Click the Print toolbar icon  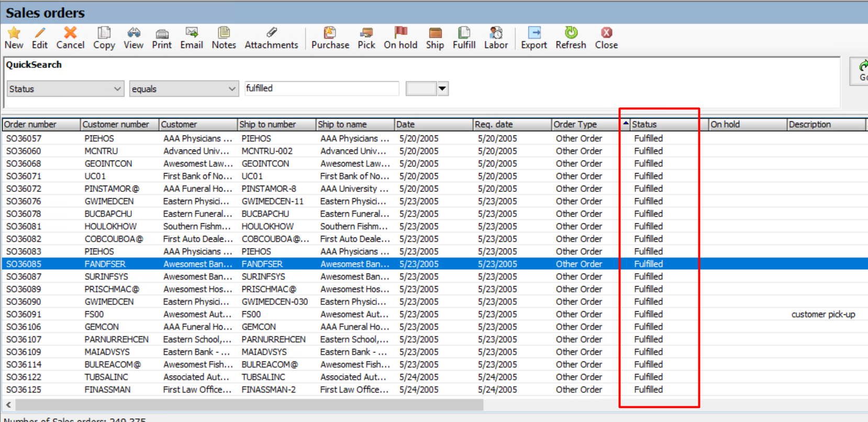click(162, 33)
